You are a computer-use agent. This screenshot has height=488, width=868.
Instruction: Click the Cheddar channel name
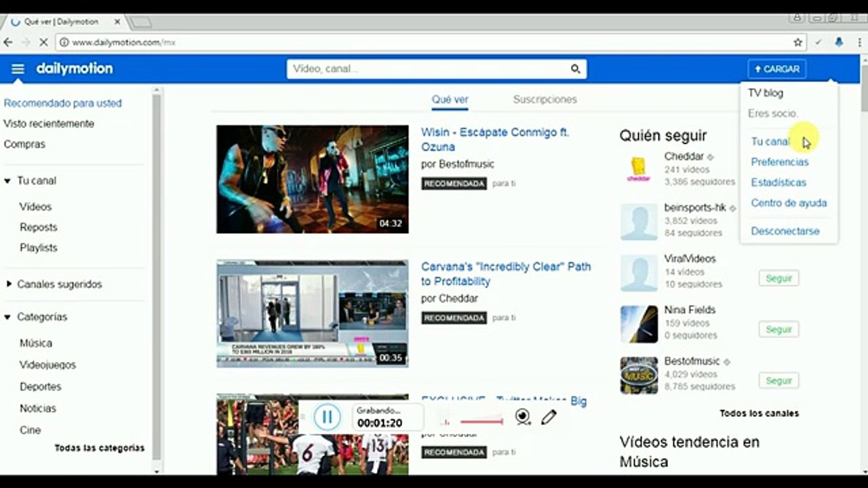pyautogui.click(x=684, y=157)
